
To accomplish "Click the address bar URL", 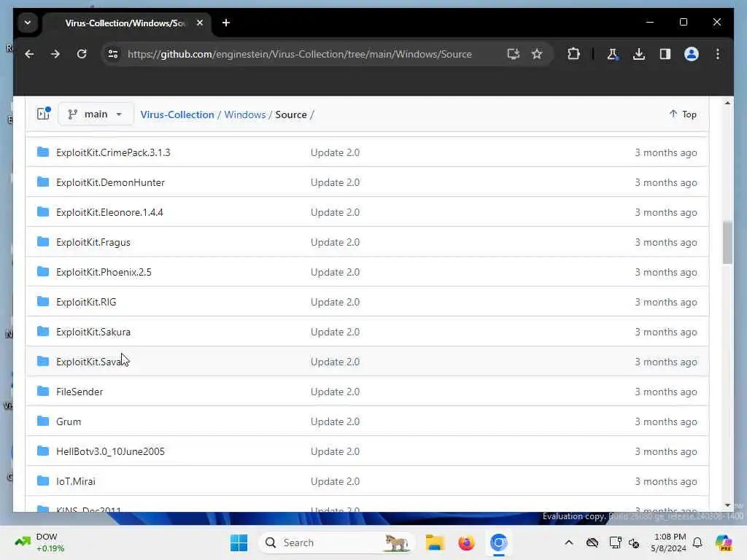I will click(x=299, y=54).
